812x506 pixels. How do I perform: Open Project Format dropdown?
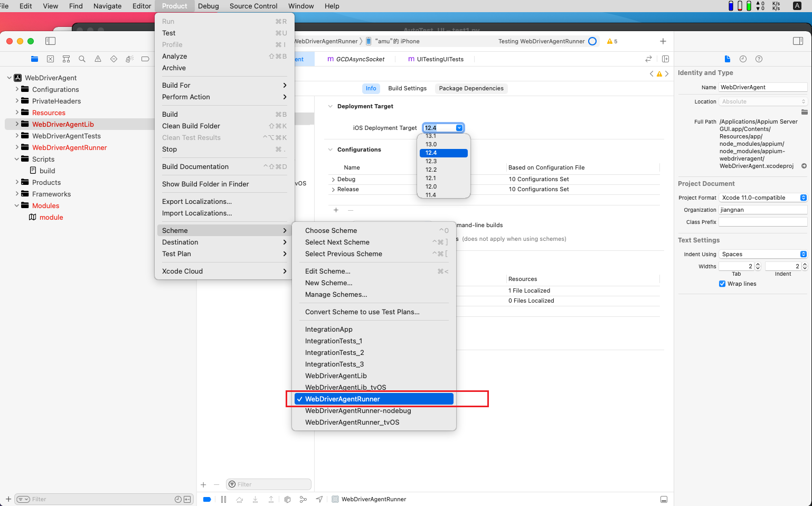(x=763, y=198)
